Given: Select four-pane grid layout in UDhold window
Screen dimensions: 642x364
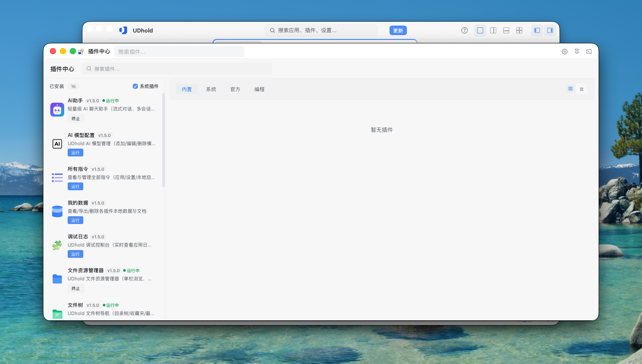Looking at the screenshot, I should [x=519, y=30].
